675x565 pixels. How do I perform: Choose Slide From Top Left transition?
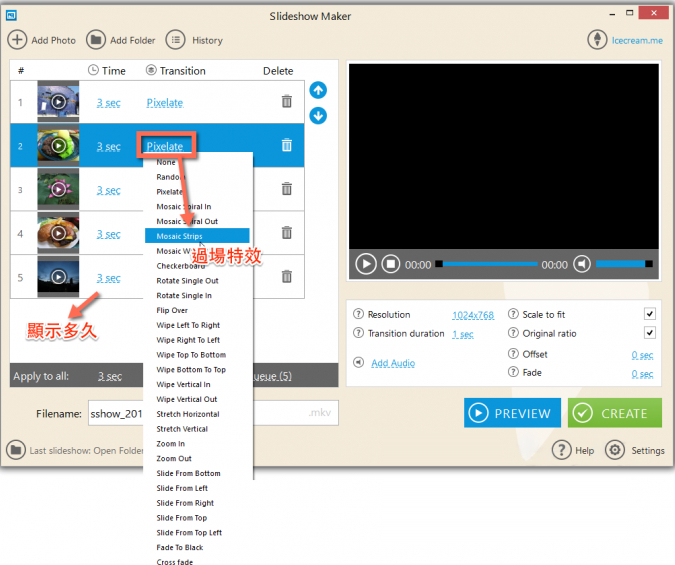point(189,533)
